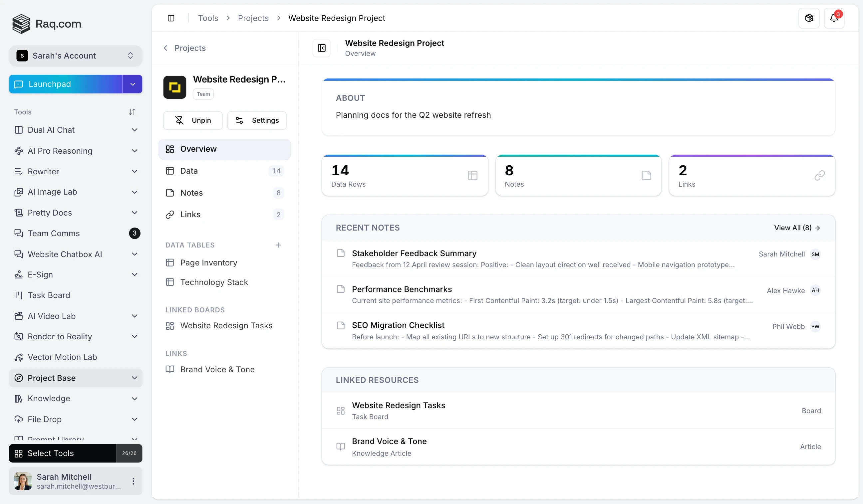Click the tools sort order icon

[132, 112]
